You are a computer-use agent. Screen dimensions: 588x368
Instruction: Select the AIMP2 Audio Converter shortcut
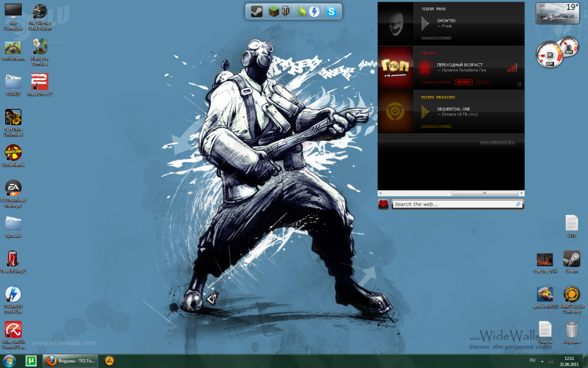571,300
